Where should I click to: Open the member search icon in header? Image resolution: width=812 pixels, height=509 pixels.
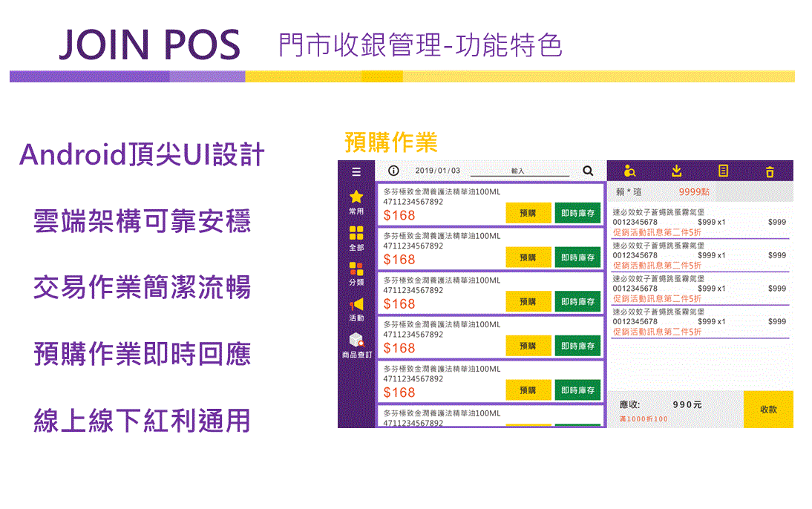coord(629,171)
